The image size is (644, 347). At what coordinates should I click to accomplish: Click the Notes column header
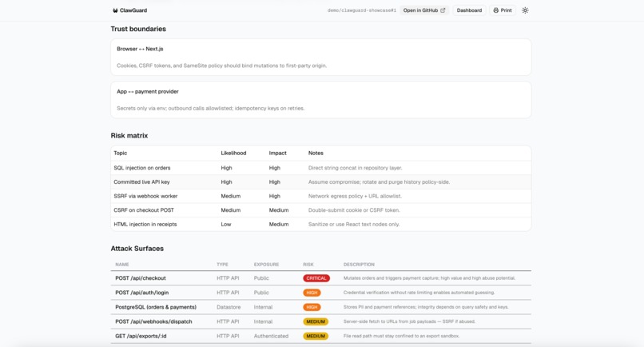[x=316, y=153]
